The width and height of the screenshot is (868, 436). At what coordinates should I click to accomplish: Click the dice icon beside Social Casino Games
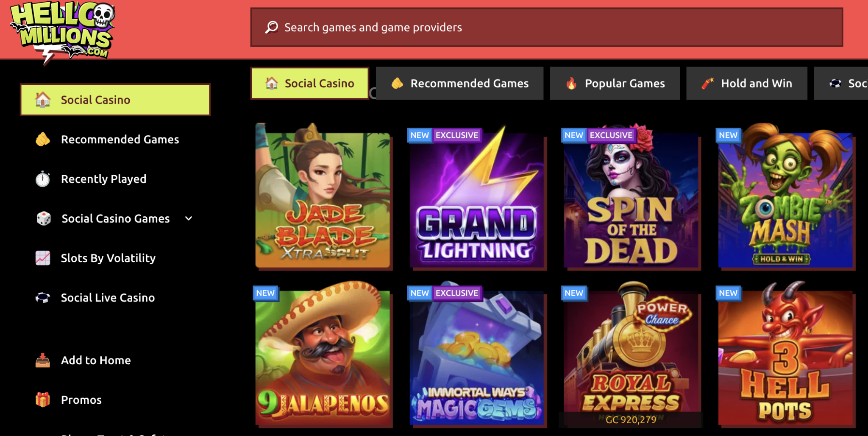tap(43, 218)
